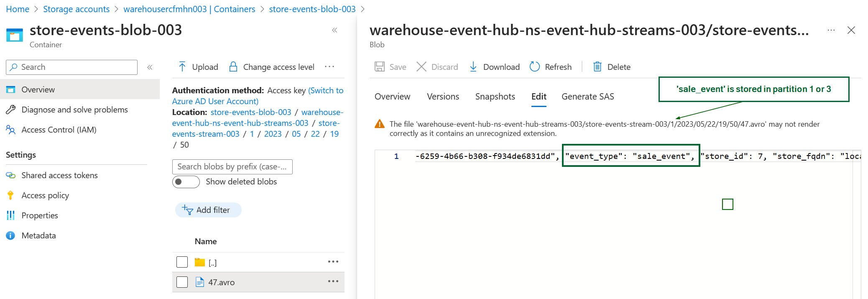
Task: Sort by the Name column header
Action: (206, 241)
